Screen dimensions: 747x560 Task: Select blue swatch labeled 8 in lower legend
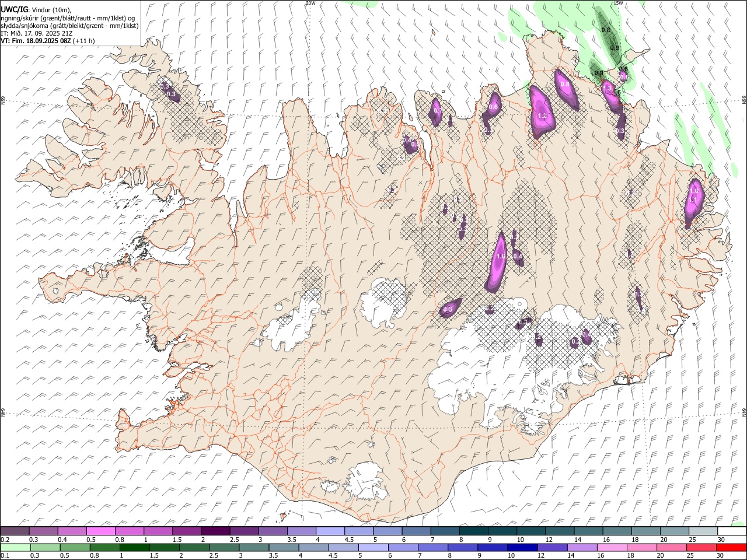[463, 548]
